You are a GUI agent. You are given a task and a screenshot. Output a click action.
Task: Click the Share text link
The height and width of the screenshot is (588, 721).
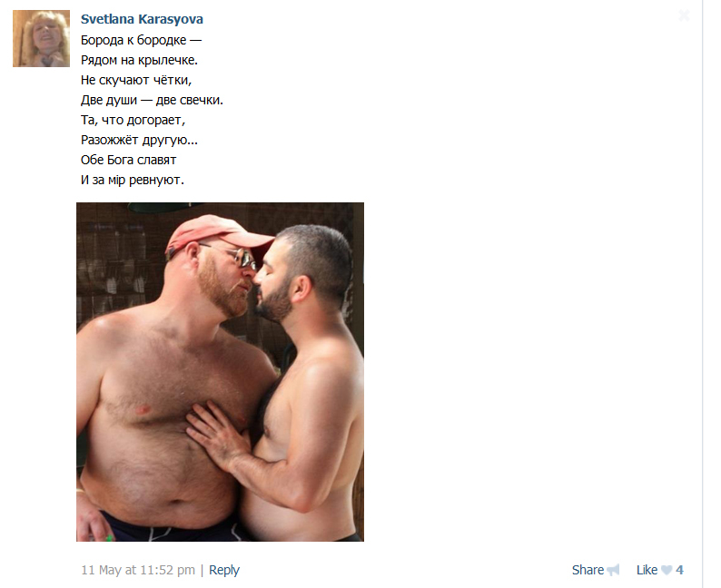tap(588, 570)
